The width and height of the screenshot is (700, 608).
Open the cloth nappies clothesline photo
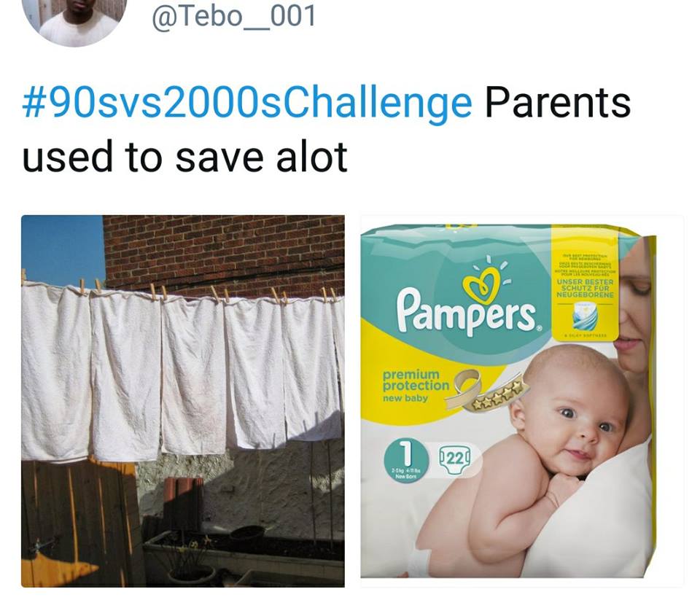click(183, 401)
